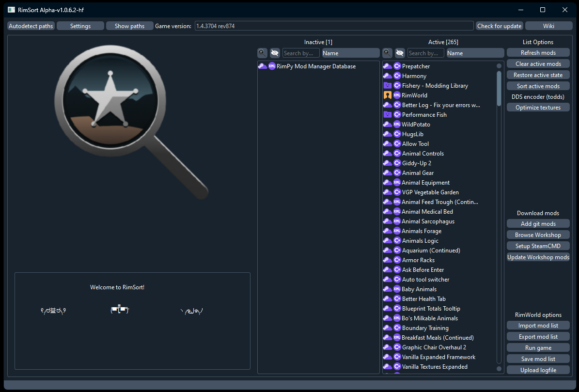Screen dimensions: 579x392
Task: Click the search-mode magnifier icon in Inactive list
Action: tap(262, 53)
